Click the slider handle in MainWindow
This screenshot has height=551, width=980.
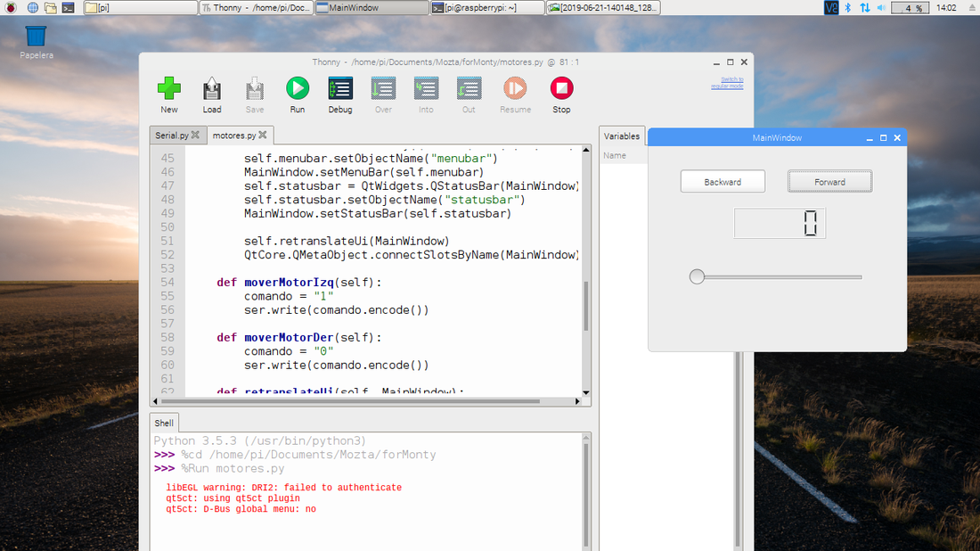click(697, 276)
